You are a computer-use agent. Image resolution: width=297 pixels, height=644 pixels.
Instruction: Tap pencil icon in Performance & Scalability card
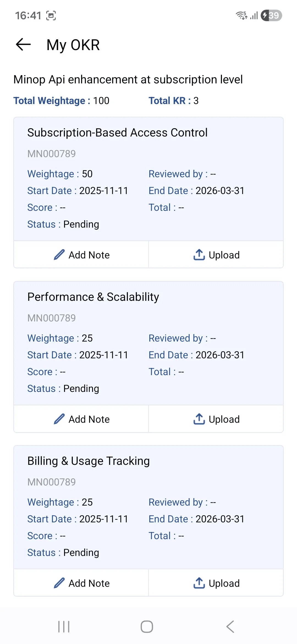coord(59,419)
